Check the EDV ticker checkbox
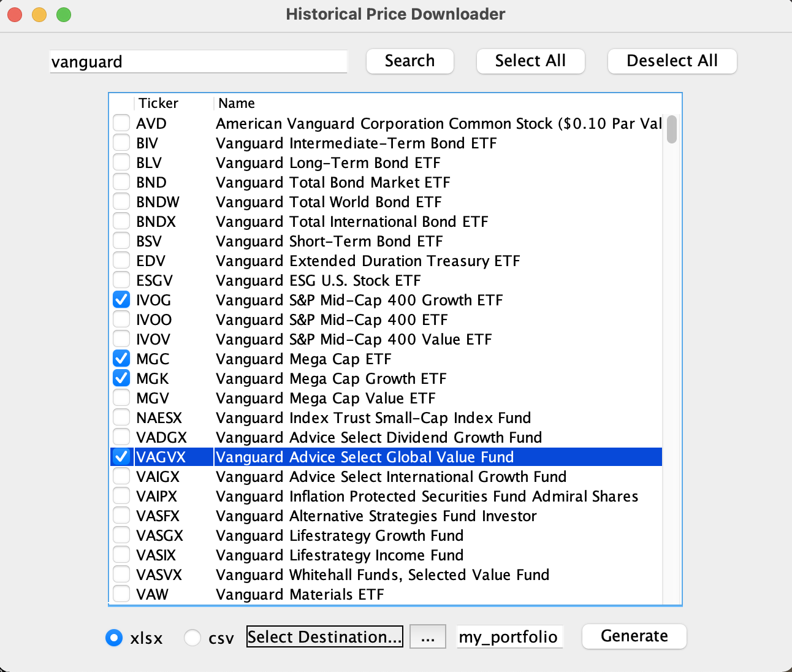The image size is (792, 672). [121, 261]
